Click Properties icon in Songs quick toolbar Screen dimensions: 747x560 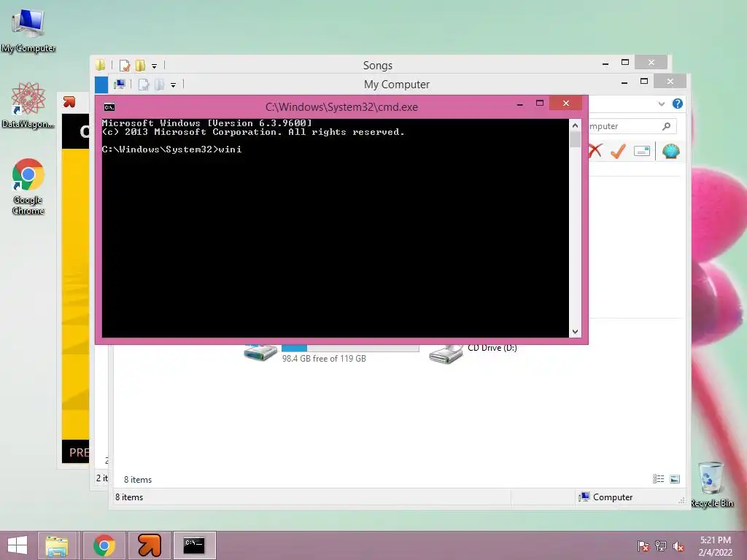[125, 65]
